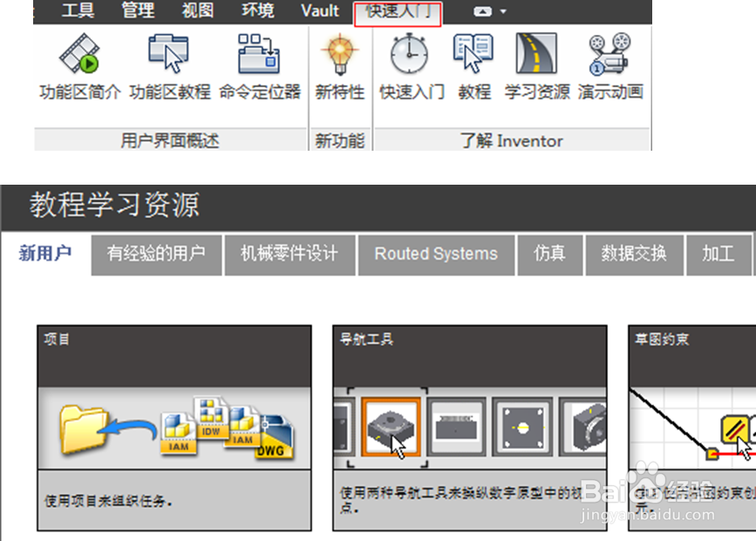This screenshot has height=541, width=756.
Task: Open the Routed Systems tutorial tab
Action: point(436,255)
